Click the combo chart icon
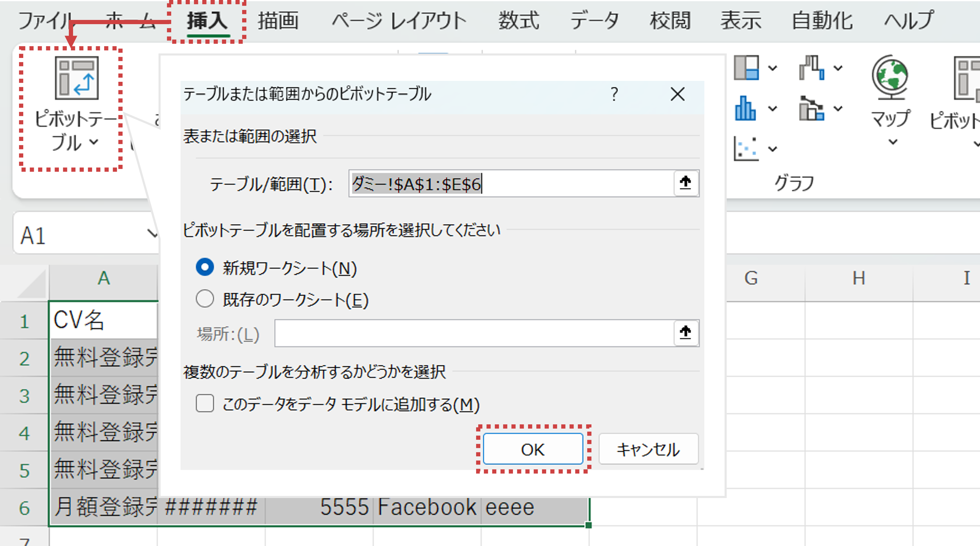 [812, 109]
